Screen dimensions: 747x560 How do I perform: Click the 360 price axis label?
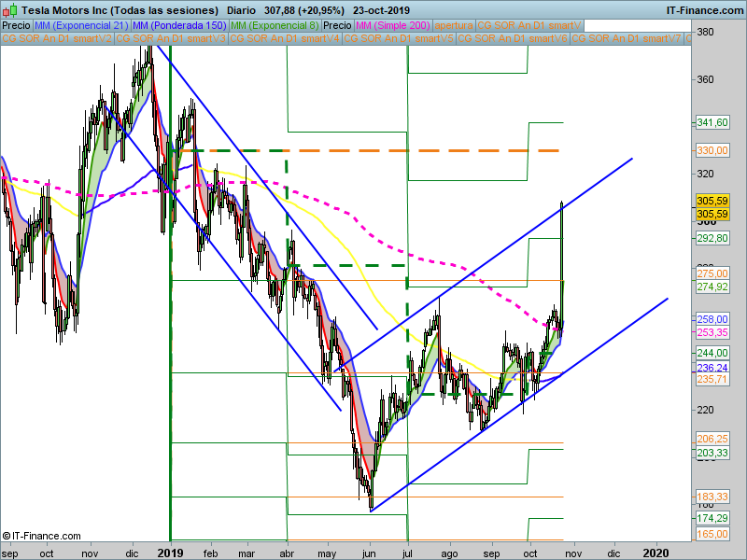point(705,79)
